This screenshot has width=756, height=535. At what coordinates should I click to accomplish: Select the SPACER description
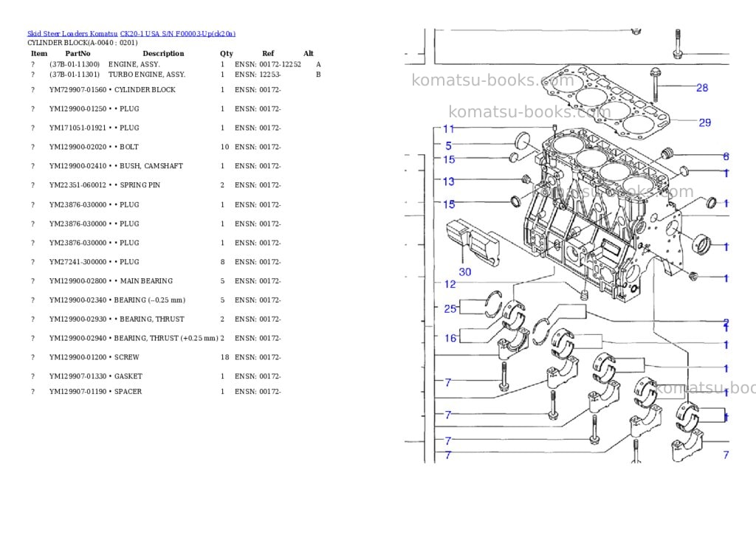pyautogui.click(x=128, y=391)
